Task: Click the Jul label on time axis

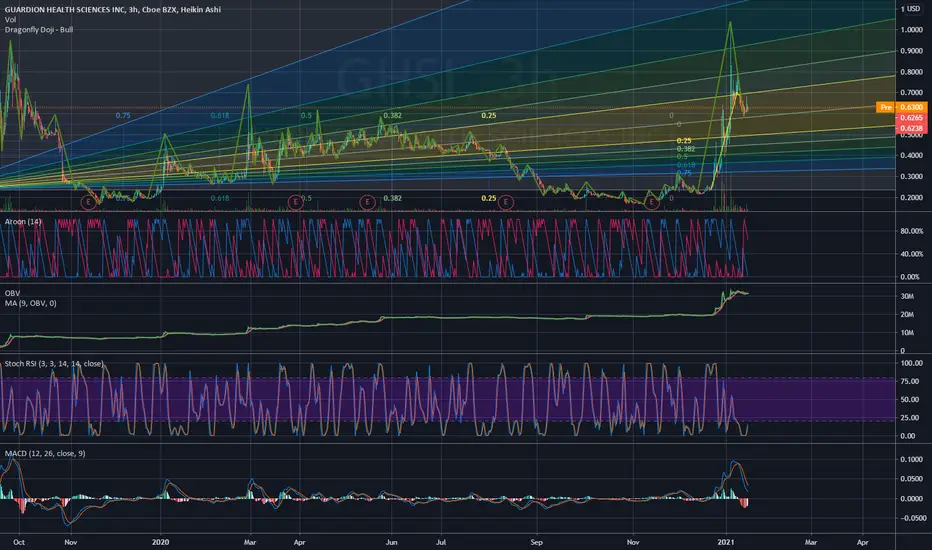Action: [x=441, y=542]
